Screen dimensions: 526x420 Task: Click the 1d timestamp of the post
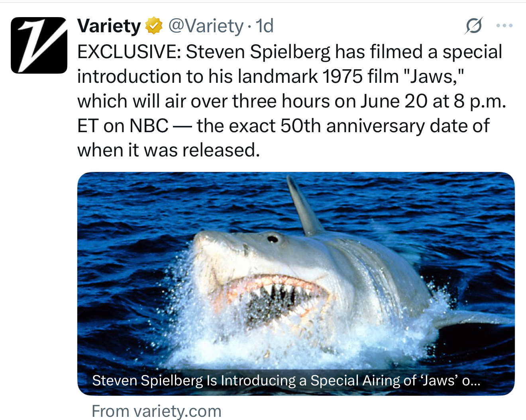(265, 26)
